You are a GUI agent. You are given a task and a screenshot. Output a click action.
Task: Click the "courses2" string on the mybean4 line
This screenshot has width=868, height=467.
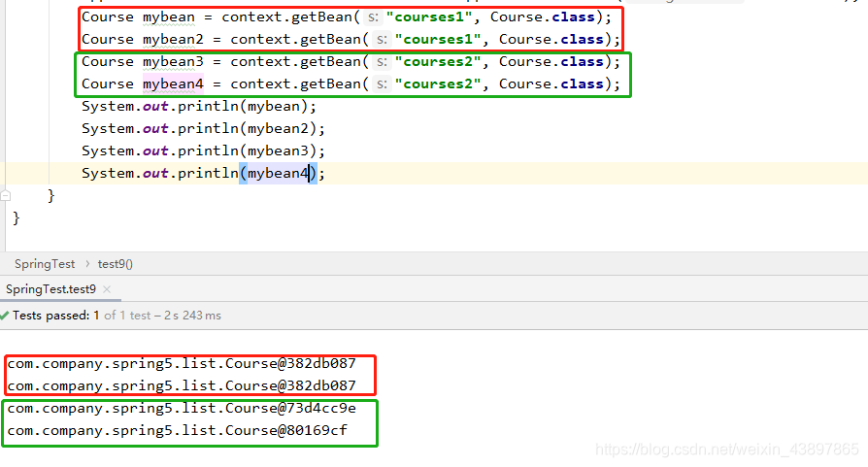coord(438,84)
